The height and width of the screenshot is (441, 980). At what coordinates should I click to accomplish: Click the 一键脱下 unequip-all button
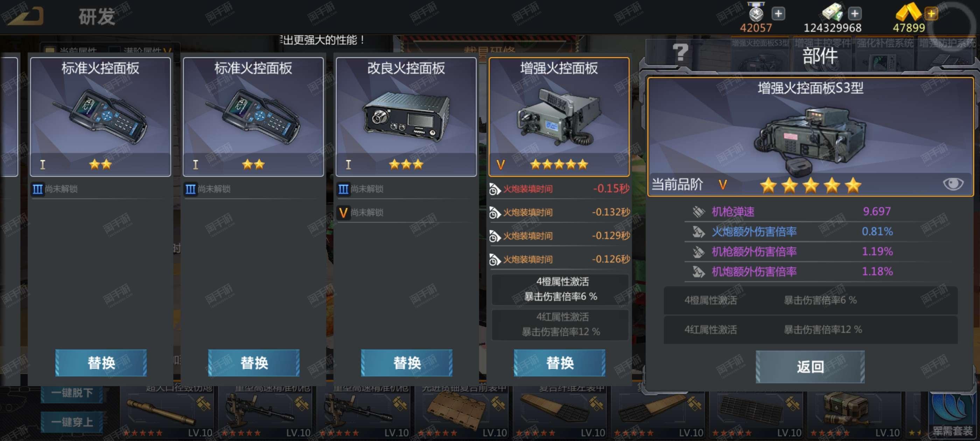72,393
